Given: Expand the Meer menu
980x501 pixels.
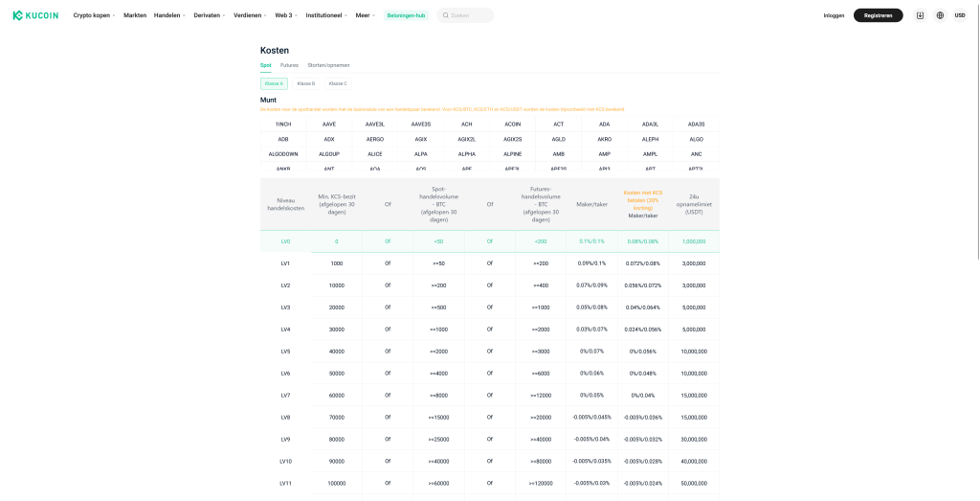Looking at the screenshot, I should (365, 15).
